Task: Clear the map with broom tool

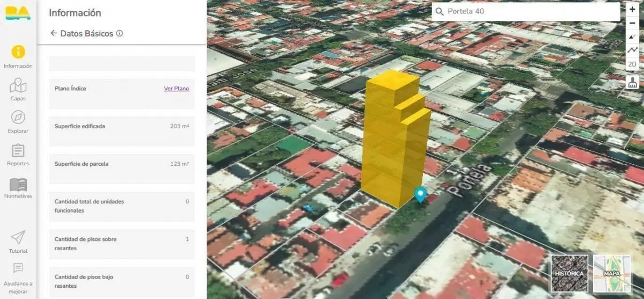Action: tap(633, 82)
